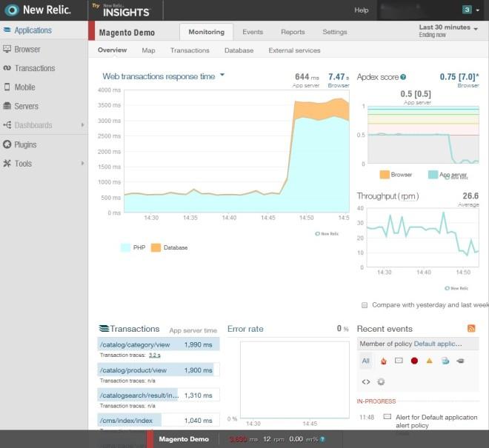Click the Transactions stack icon
Viewport: 489px width, 448px height.
click(104, 328)
